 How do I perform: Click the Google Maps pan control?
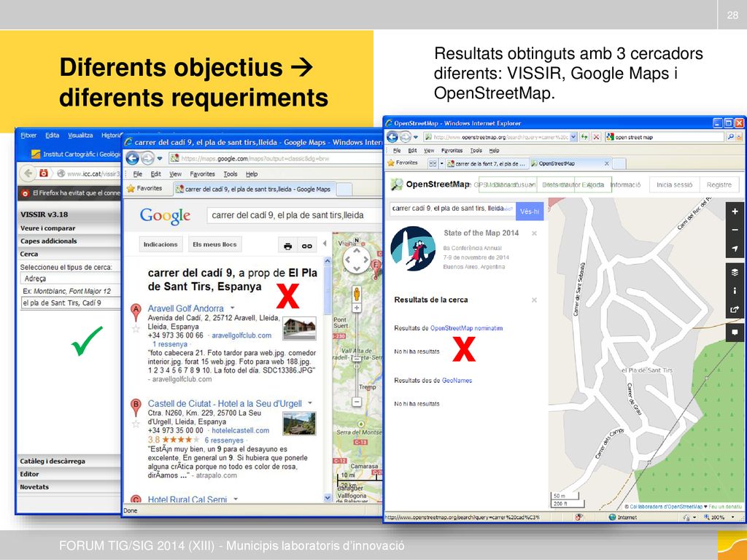tap(356, 260)
